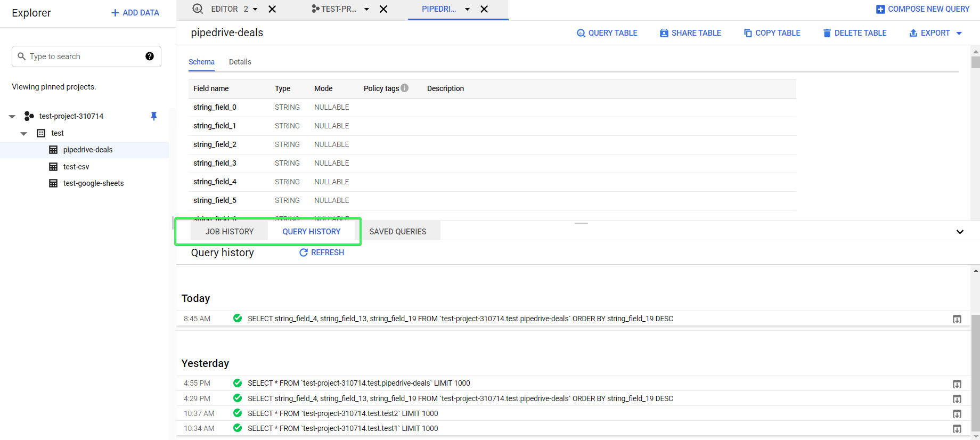Click the success check icon for 8:45 AM query
This screenshot has width=980, height=440.
coord(238,319)
